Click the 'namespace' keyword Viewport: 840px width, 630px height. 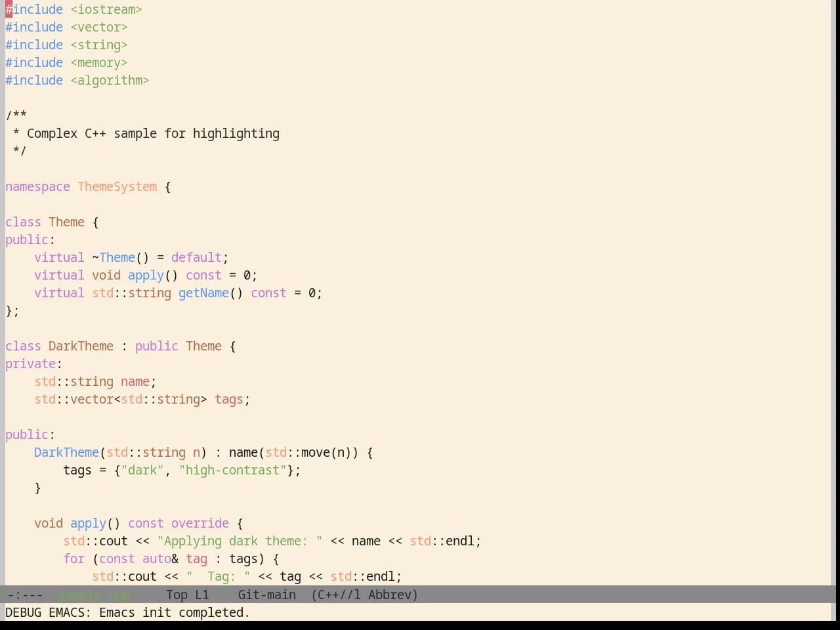pos(37,186)
